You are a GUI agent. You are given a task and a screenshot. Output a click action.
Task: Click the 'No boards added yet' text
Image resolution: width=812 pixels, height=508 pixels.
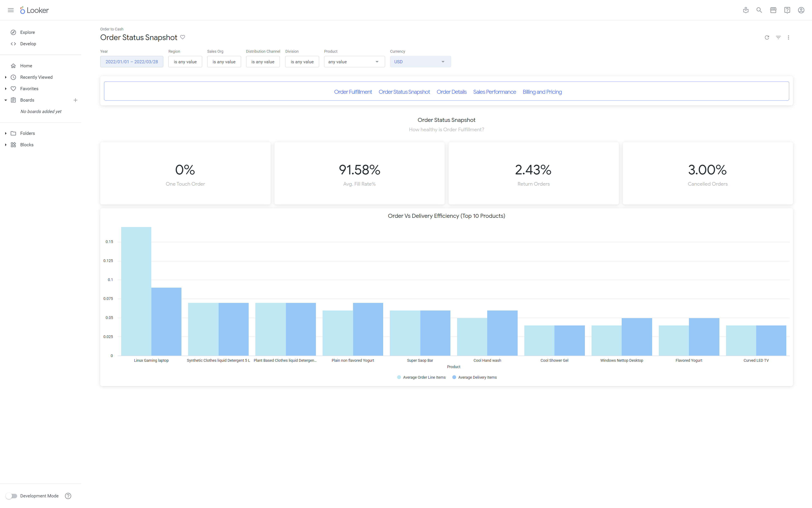tap(41, 112)
